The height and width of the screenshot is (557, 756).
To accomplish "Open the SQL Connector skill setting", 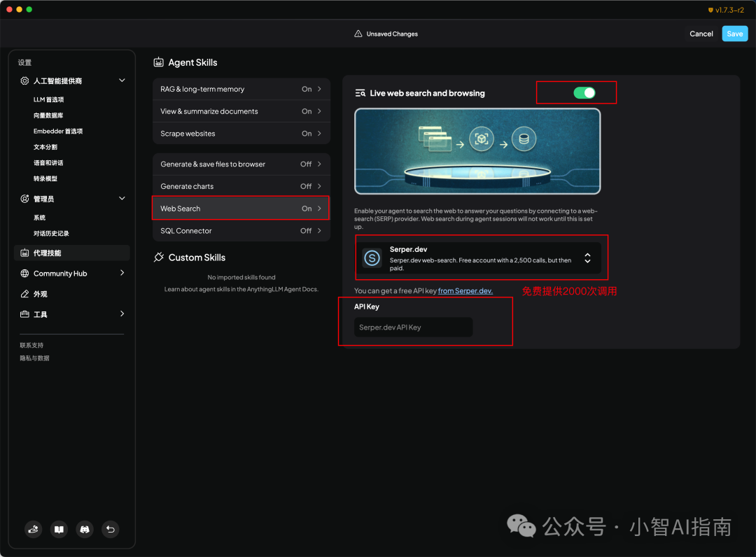I will pos(241,231).
